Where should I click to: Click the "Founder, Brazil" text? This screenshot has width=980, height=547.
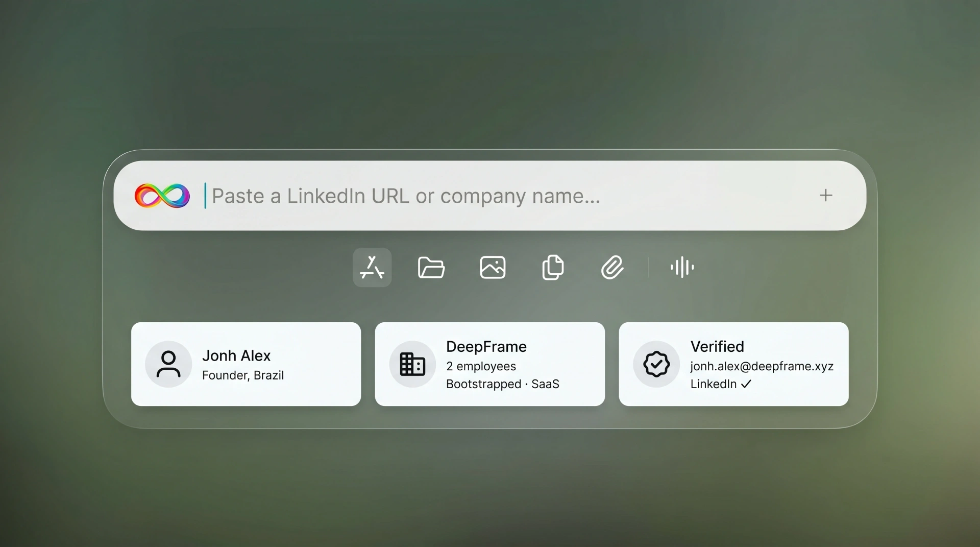[243, 375]
